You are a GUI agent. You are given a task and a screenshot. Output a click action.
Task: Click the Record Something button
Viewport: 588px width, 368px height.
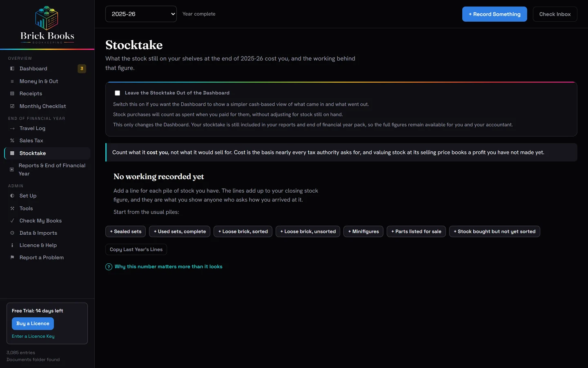pos(494,14)
